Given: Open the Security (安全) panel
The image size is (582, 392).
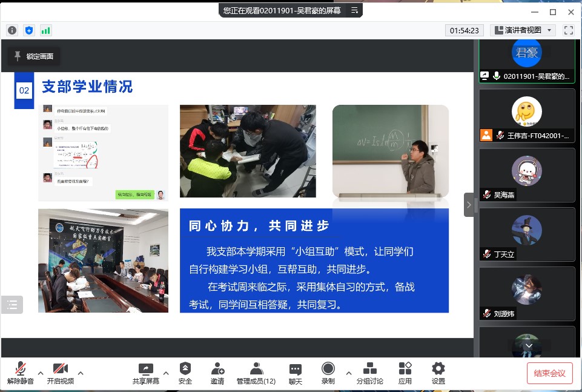Looking at the screenshot, I should [185, 373].
